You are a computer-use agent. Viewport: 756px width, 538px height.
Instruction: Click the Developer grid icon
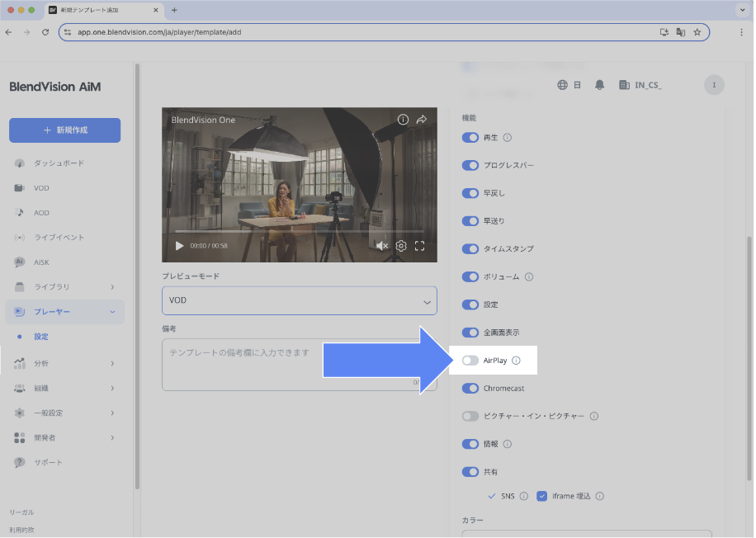(x=19, y=437)
